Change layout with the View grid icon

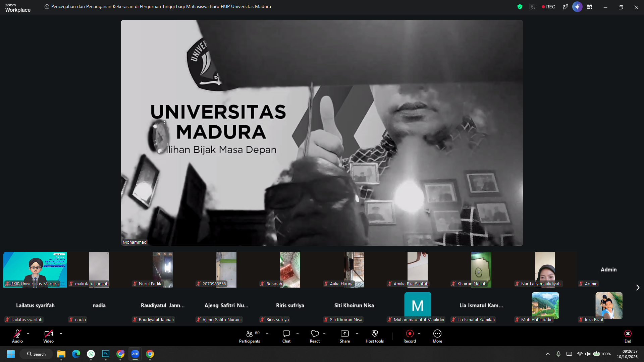point(590,7)
